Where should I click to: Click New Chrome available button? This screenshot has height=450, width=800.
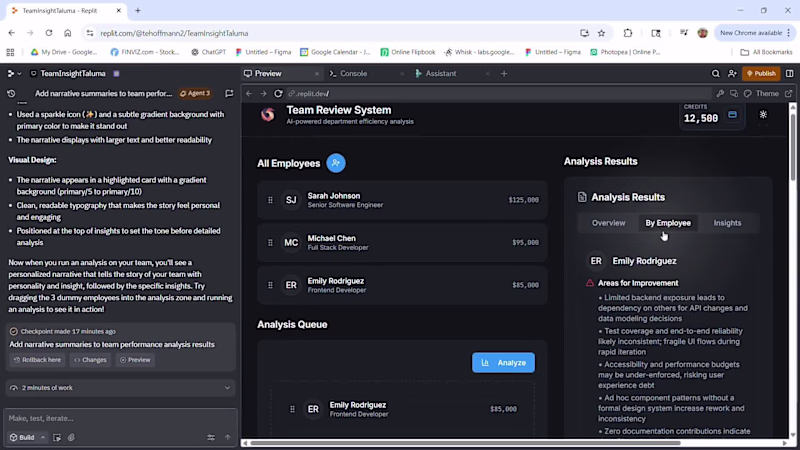coord(755,33)
